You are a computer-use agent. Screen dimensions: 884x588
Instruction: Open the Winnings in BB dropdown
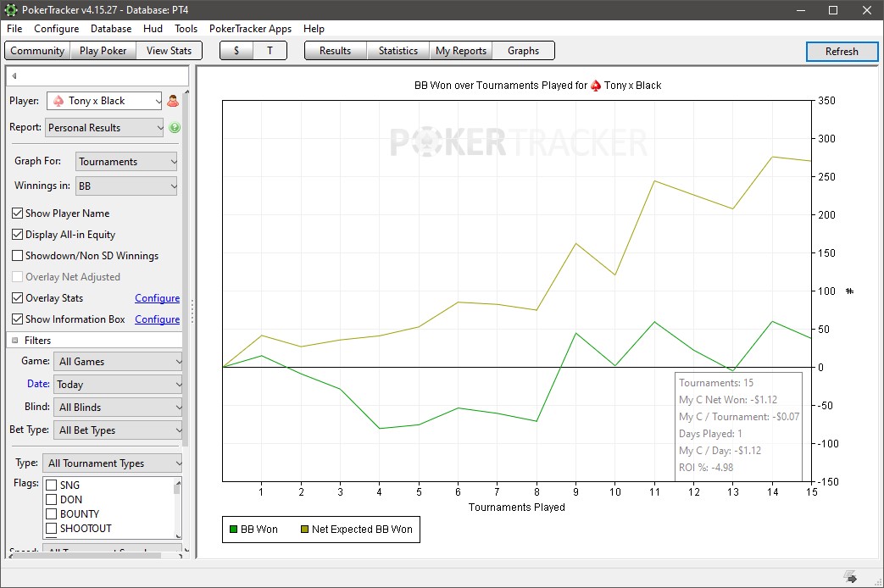point(126,186)
